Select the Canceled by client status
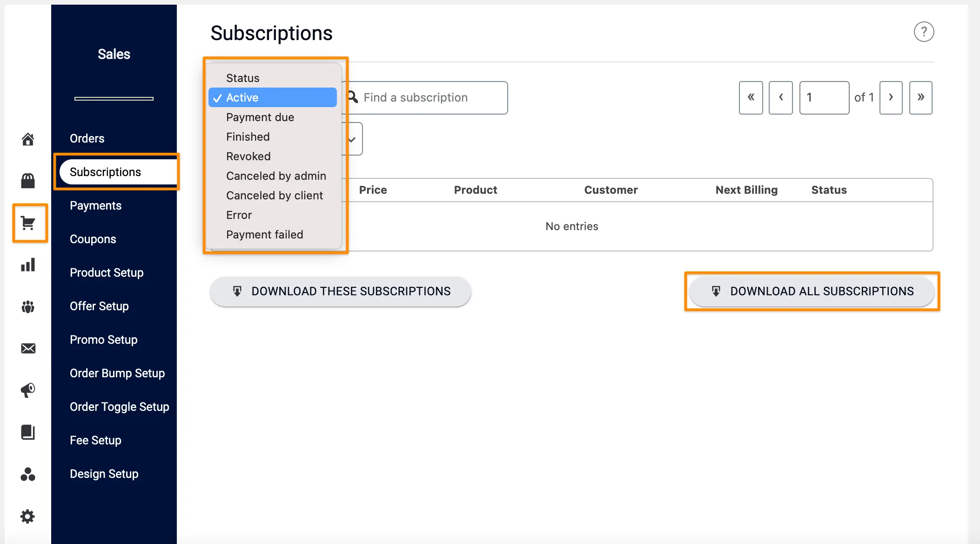 (x=275, y=195)
